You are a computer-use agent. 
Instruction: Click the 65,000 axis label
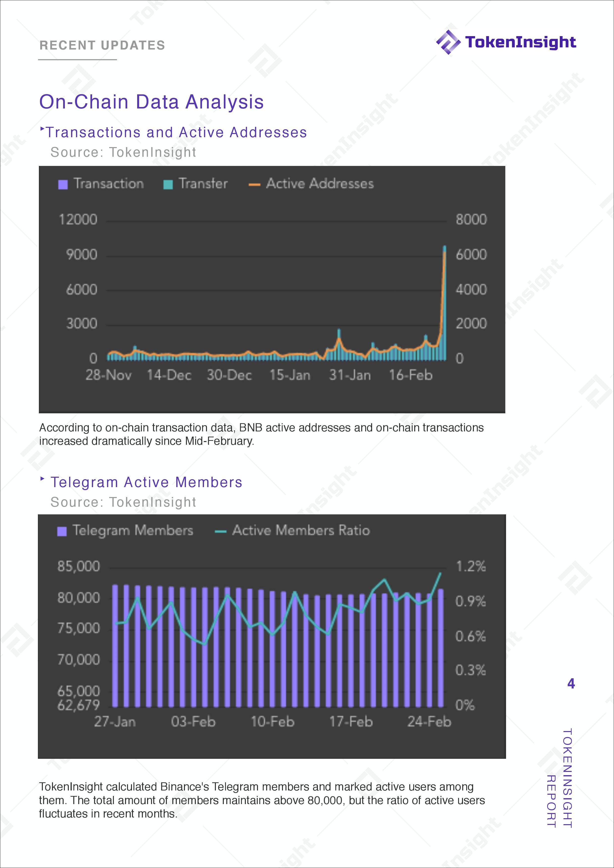pos(79,691)
